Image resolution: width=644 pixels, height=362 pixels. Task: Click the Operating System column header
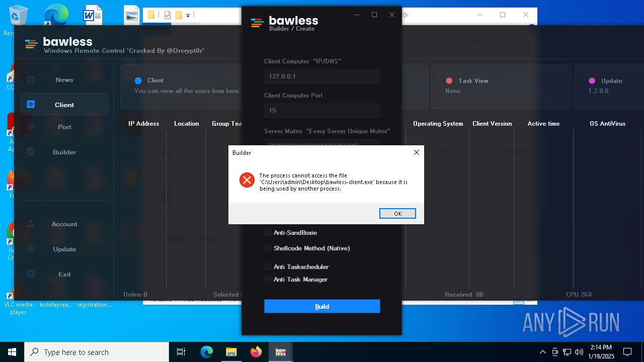[x=438, y=124]
